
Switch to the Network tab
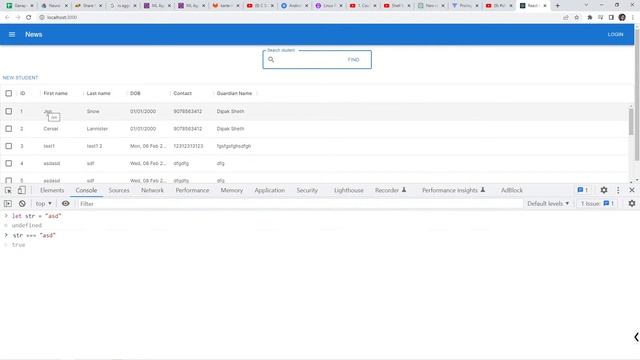click(152, 190)
